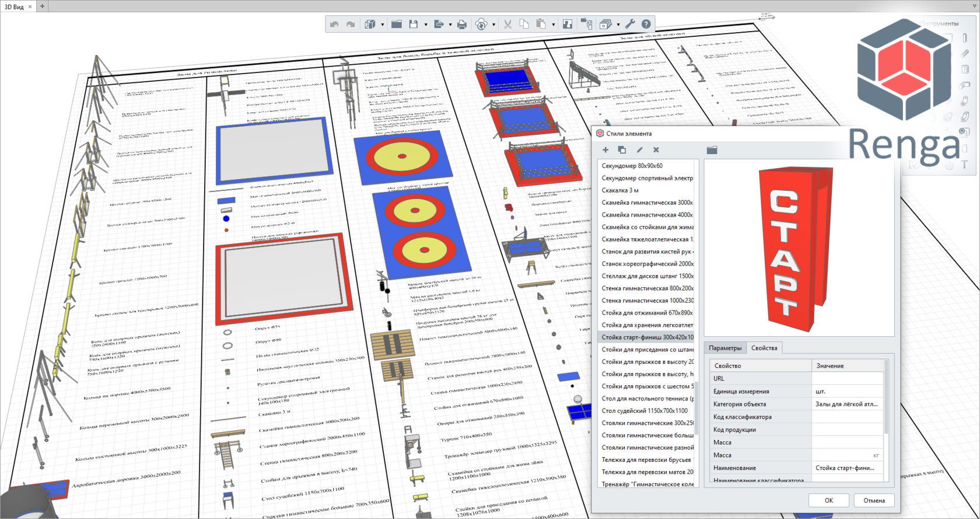Click the printer icon in toolbar
Screen dimensions: 980x519
coord(462,24)
